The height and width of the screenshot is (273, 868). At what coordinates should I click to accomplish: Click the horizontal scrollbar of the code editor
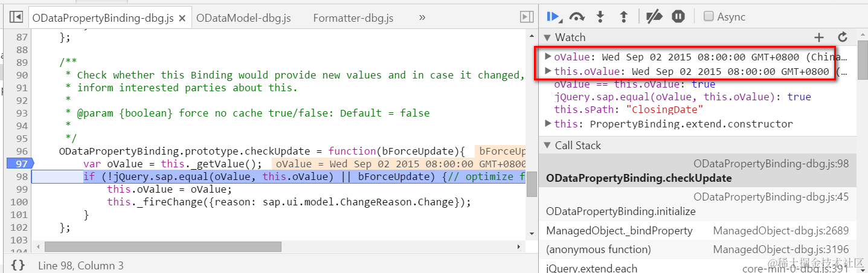[163, 247]
